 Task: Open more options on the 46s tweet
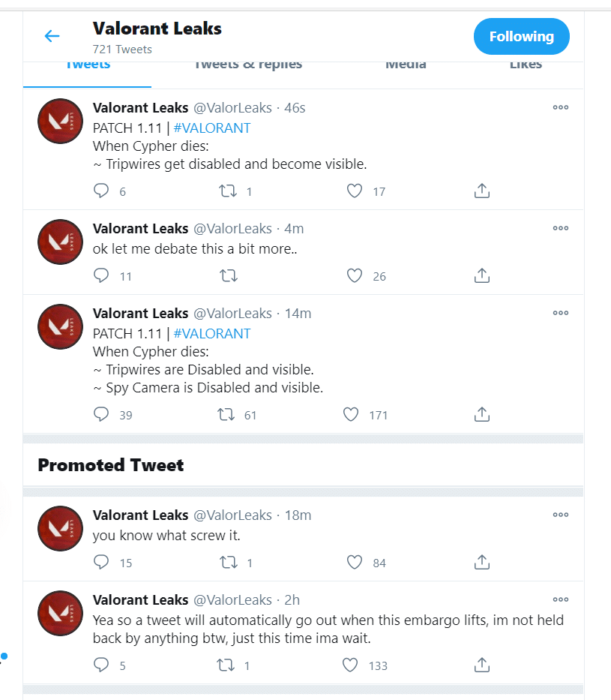tap(561, 107)
